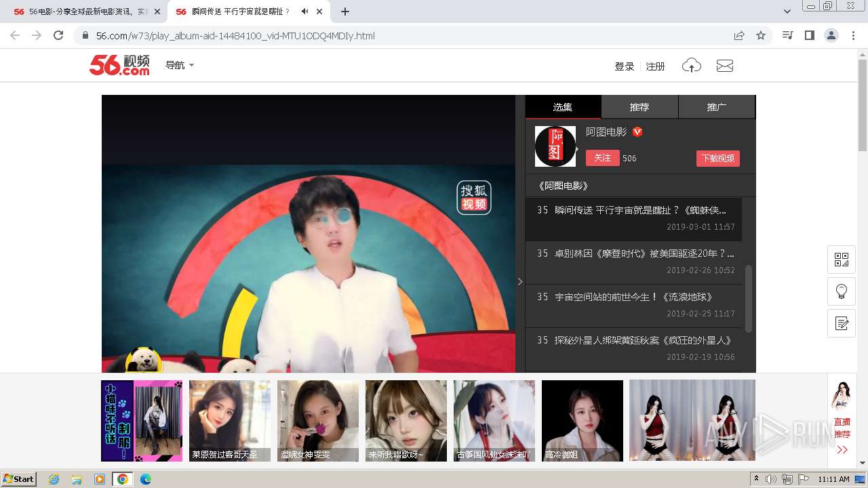Open the 高冷御姐 stream thumbnail
Viewport: 868px width, 488px height.
[x=583, y=421]
